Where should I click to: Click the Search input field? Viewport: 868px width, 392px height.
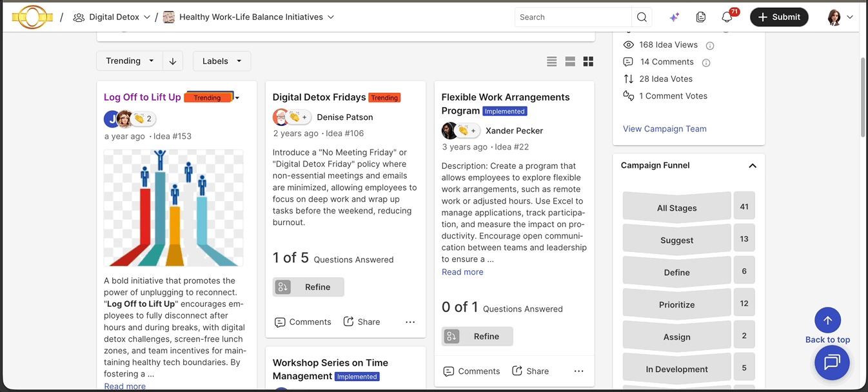tap(573, 17)
